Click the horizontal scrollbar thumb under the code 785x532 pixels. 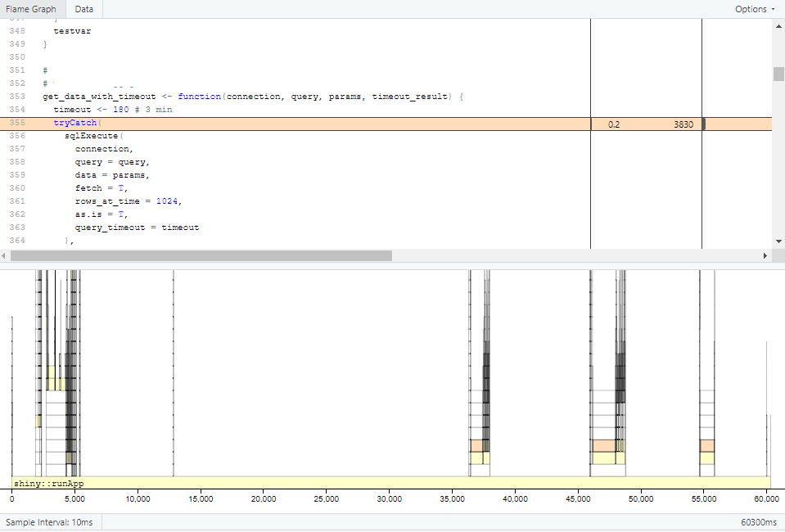pos(201,255)
